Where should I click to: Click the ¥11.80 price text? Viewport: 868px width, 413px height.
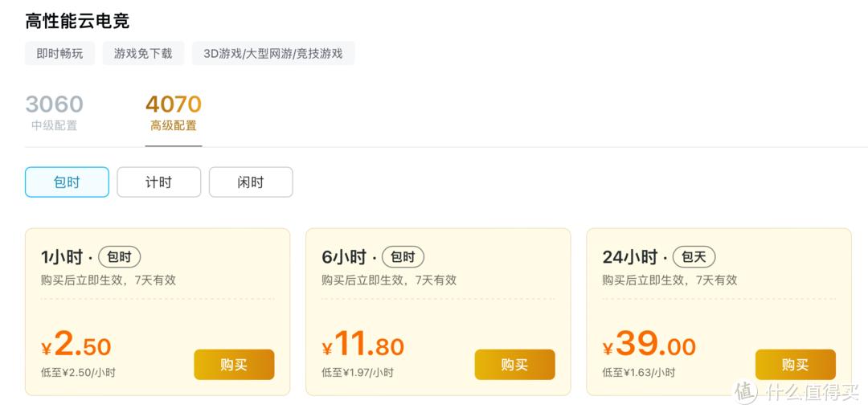pos(363,346)
